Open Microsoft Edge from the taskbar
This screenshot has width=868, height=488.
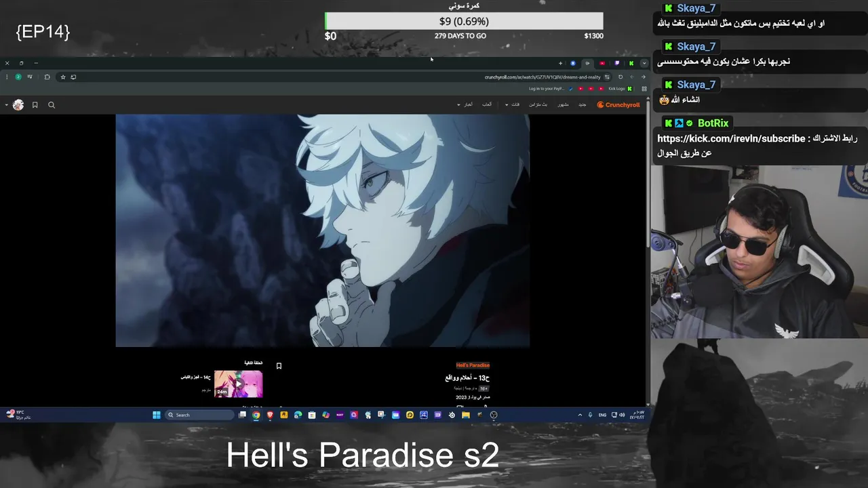(x=298, y=415)
